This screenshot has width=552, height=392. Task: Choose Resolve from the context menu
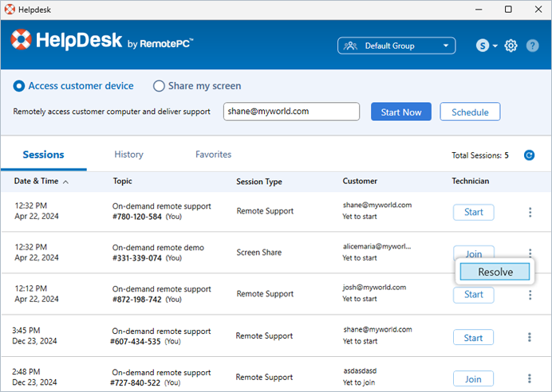click(495, 272)
